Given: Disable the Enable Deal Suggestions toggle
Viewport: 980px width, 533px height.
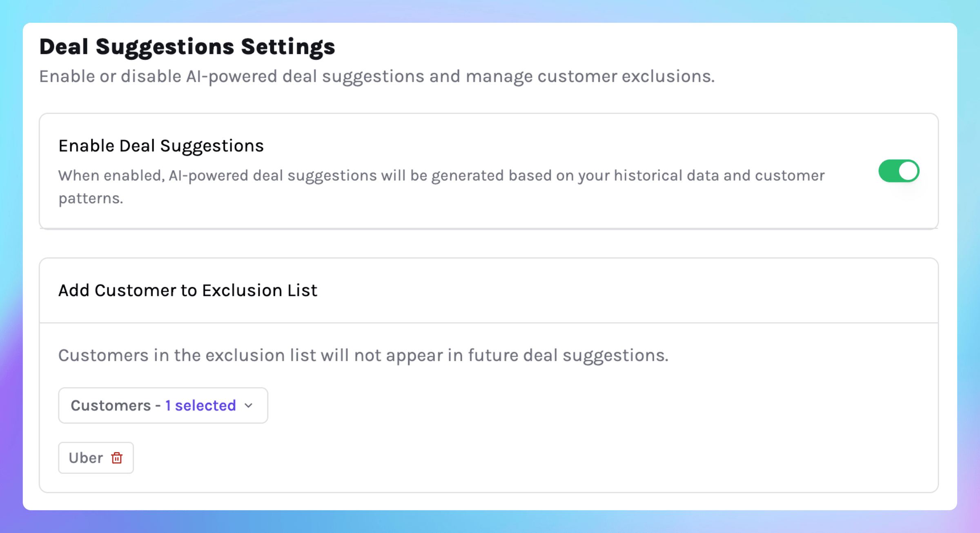Looking at the screenshot, I should (898, 171).
